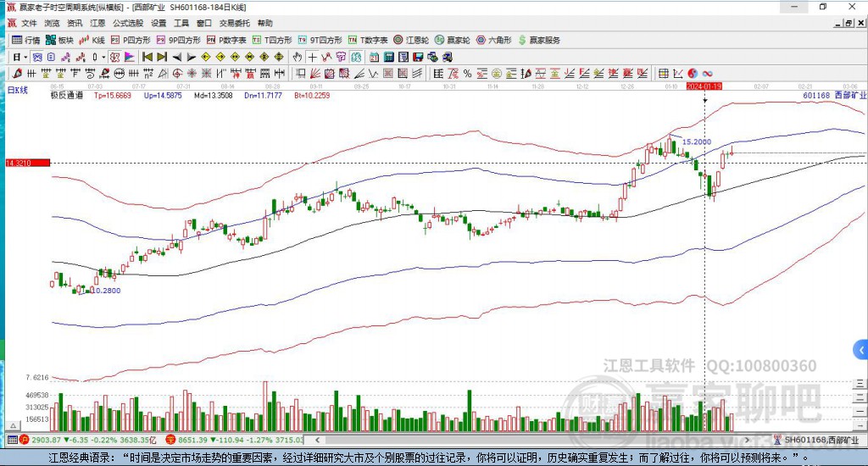The width and height of the screenshot is (868, 466).
Task: Open the 帮助 menu
Action: pos(265,23)
